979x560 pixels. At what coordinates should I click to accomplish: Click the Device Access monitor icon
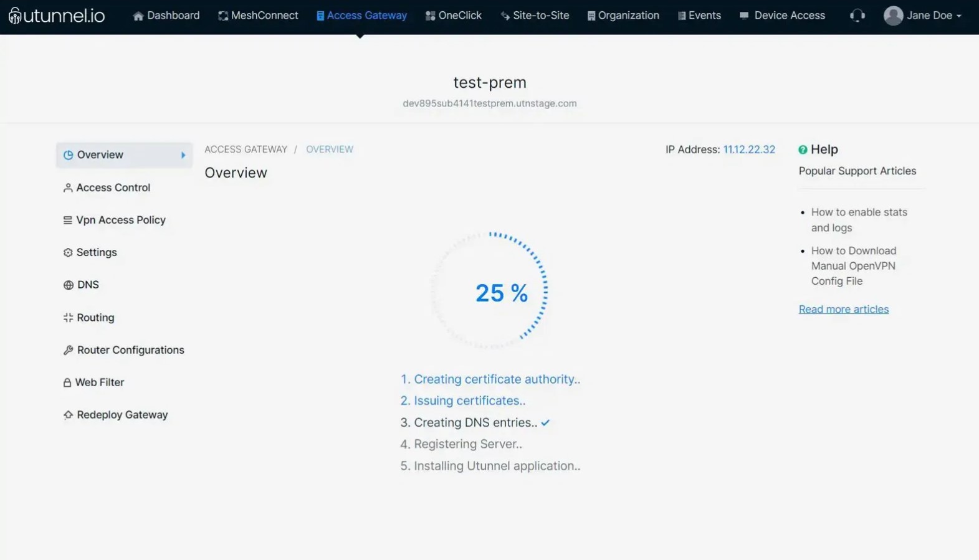coord(744,16)
